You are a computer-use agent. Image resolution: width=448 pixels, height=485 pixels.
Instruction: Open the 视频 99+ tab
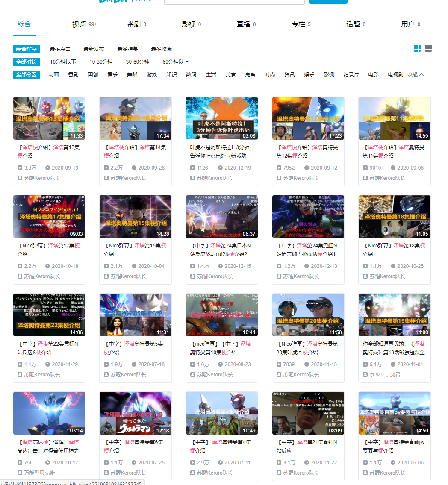click(x=85, y=24)
